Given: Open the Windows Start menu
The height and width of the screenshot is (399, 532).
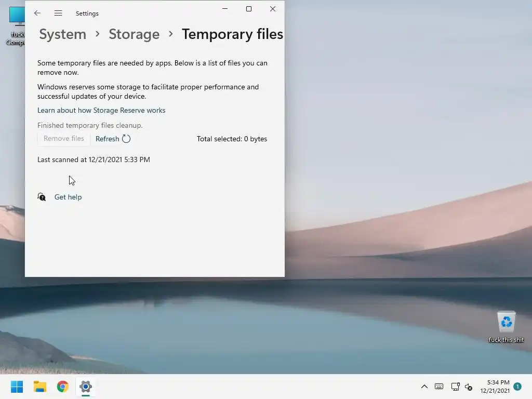Looking at the screenshot, I should click(17, 387).
